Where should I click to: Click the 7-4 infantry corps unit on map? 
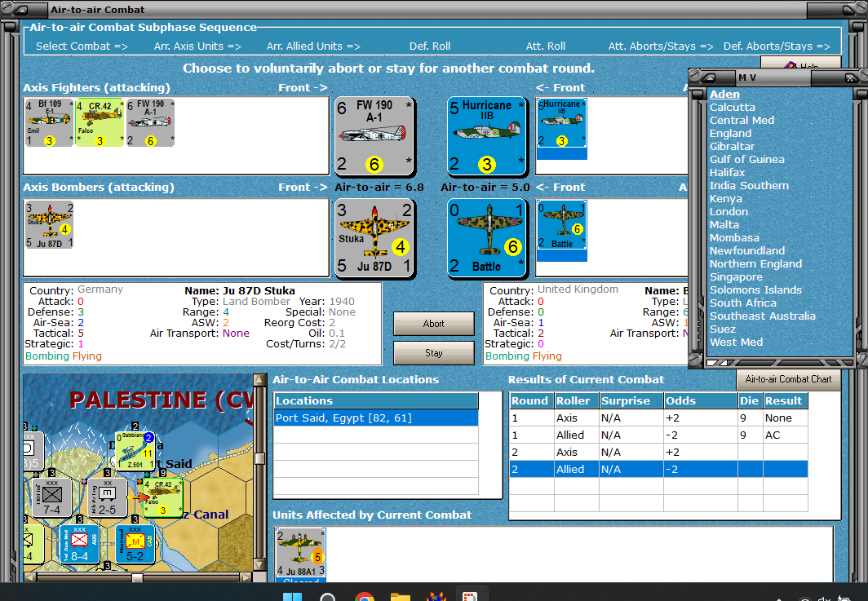click(52, 497)
